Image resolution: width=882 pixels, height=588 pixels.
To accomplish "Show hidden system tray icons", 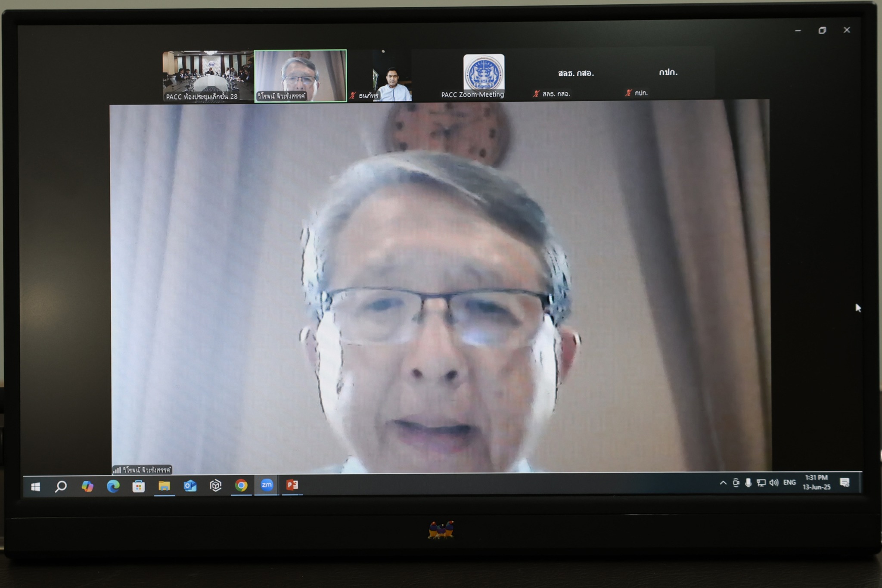I will (x=723, y=483).
